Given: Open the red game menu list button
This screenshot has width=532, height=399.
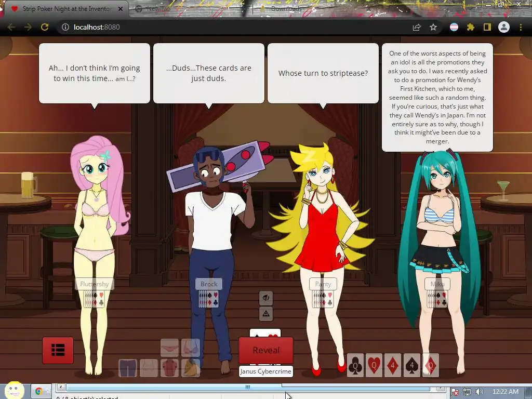Looking at the screenshot, I should [58, 350].
